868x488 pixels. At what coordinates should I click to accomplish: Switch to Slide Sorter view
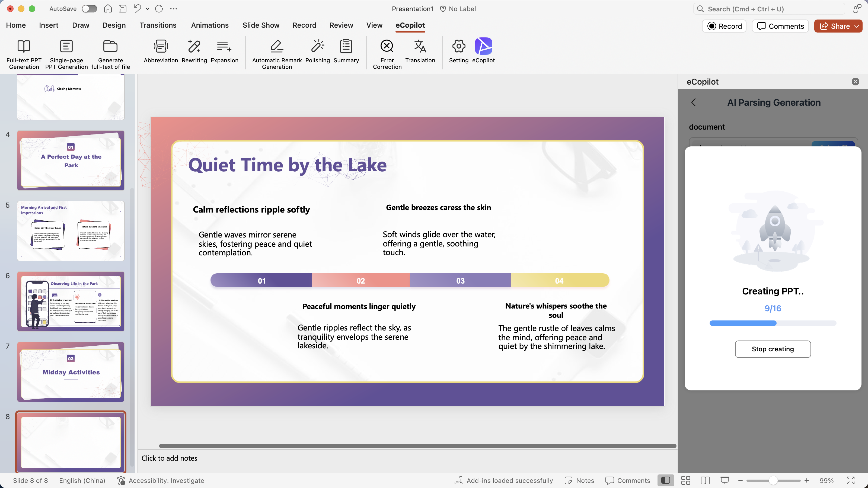[x=685, y=481]
